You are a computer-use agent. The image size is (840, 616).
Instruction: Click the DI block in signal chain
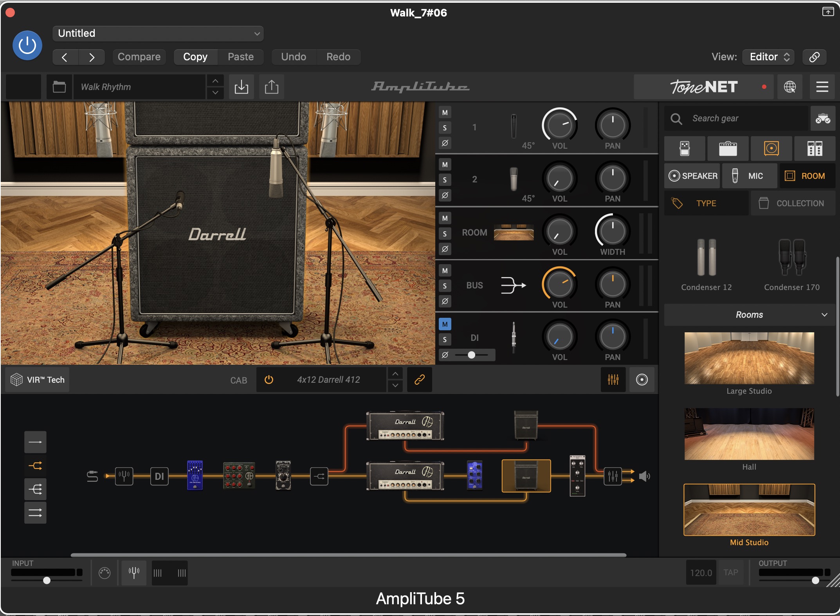159,476
